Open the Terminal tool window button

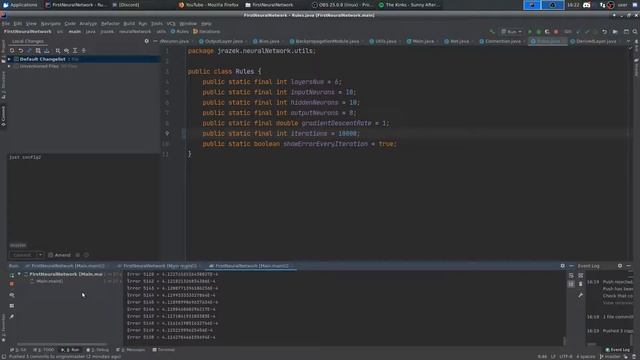163,350
